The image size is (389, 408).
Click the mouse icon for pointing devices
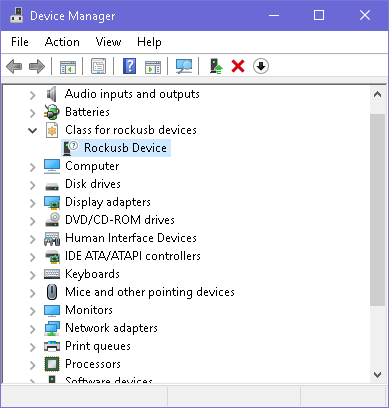pos(52,292)
